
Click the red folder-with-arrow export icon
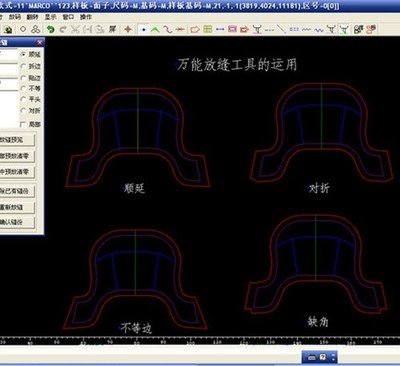coord(245,30)
